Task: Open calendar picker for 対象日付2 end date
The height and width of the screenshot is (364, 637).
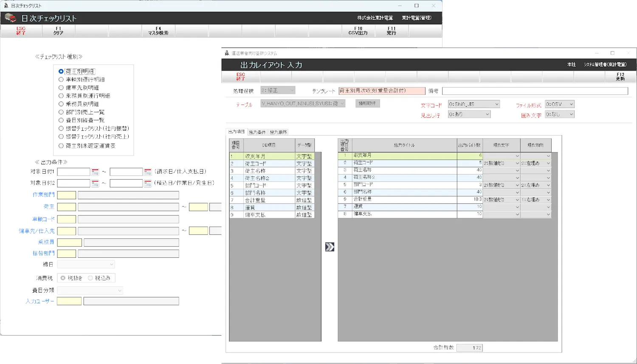Action: tap(147, 183)
